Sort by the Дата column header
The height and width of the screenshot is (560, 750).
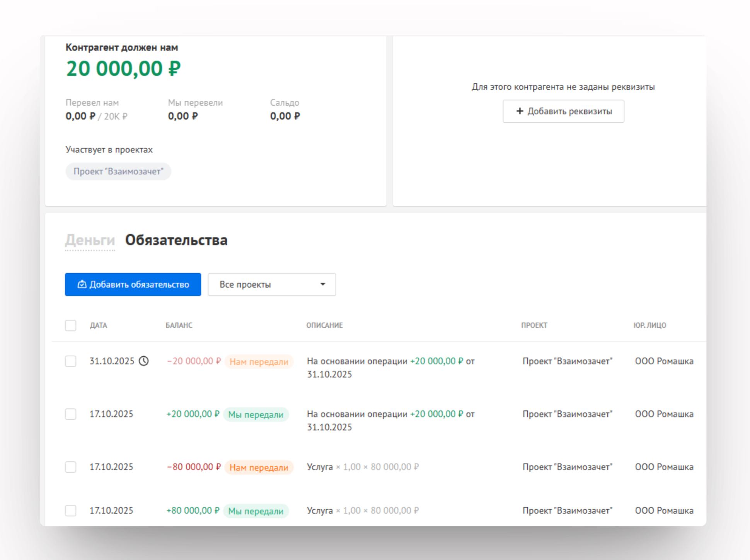point(99,325)
